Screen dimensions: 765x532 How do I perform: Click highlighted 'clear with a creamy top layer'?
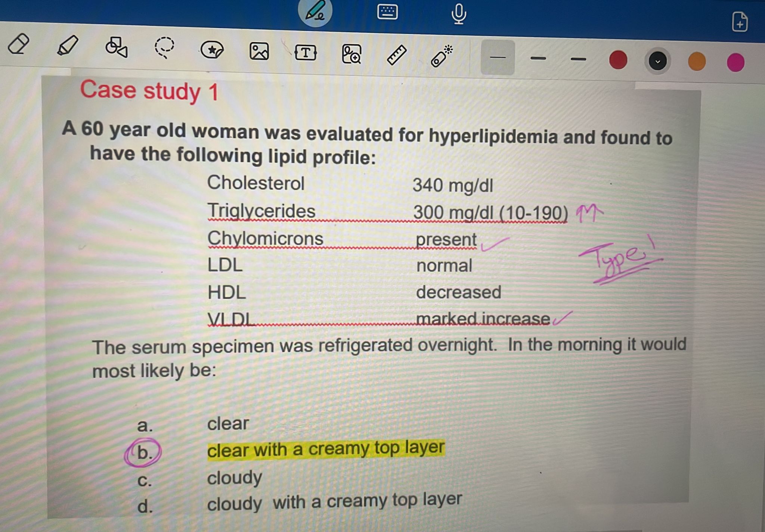point(326,449)
